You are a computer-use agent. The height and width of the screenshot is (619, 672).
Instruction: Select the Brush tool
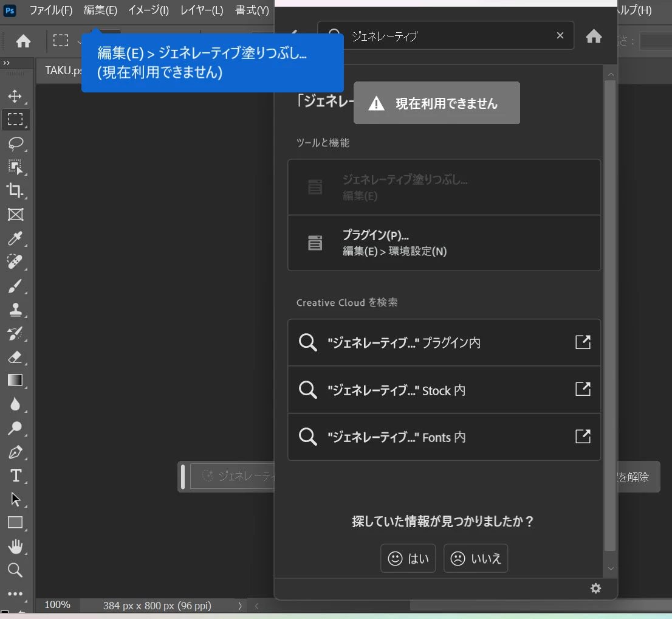[x=15, y=286]
